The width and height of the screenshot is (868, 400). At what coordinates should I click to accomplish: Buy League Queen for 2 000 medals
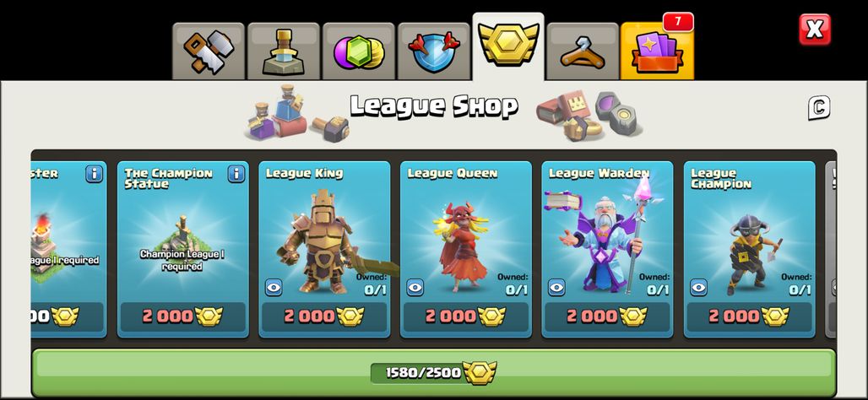(466, 316)
